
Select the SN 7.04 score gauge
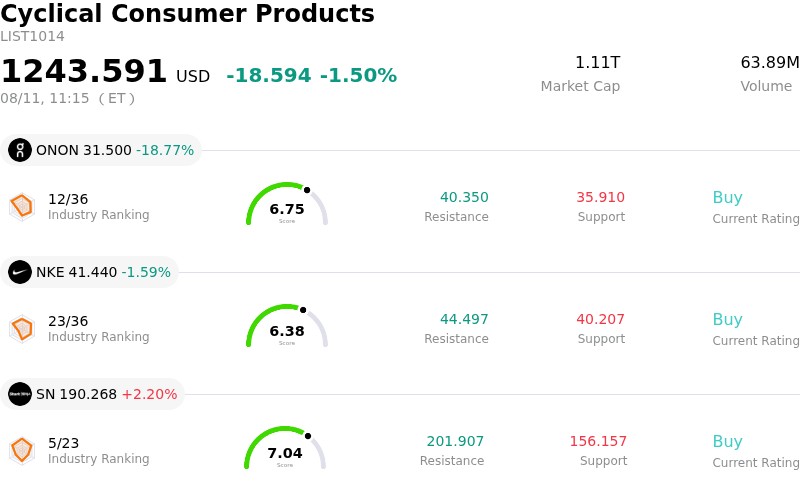pos(285,448)
